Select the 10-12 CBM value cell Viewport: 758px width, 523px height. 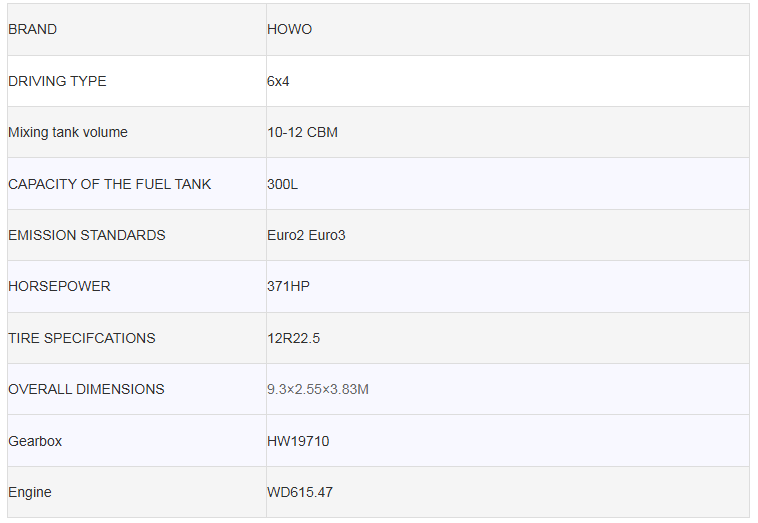(x=302, y=132)
